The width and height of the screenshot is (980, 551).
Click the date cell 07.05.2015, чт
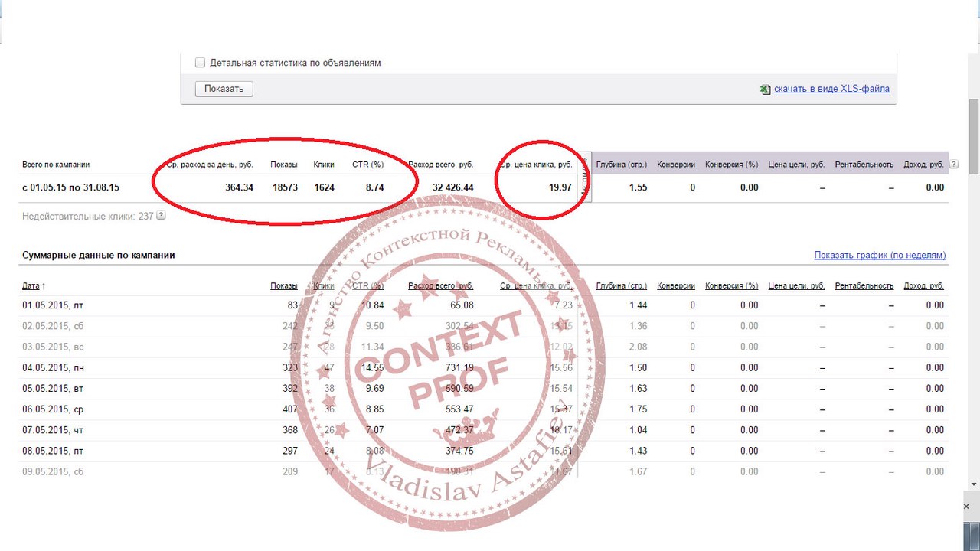(x=52, y=430)
